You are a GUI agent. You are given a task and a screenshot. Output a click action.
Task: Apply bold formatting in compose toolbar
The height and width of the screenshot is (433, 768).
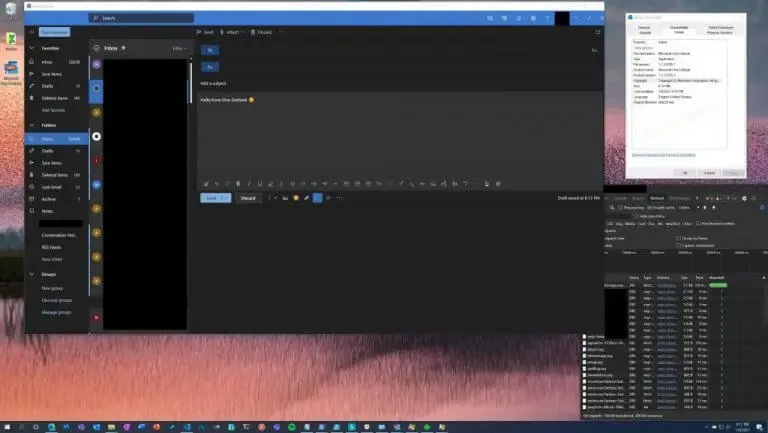coord(238,184)
